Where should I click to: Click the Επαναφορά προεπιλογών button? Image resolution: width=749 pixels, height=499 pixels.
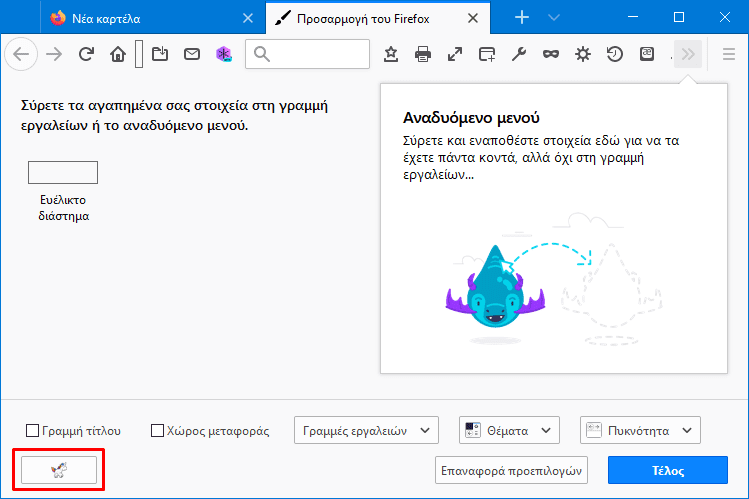point(511,470)
